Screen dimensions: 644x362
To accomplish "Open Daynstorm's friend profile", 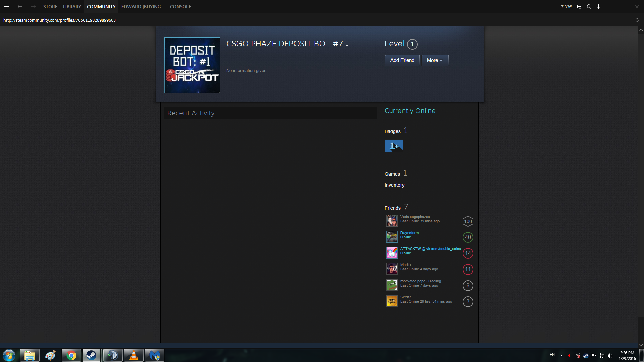I will point(409,233).
